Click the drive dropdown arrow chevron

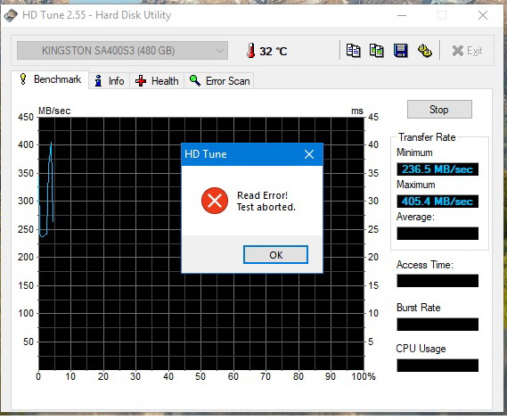[x=219, y=51]
